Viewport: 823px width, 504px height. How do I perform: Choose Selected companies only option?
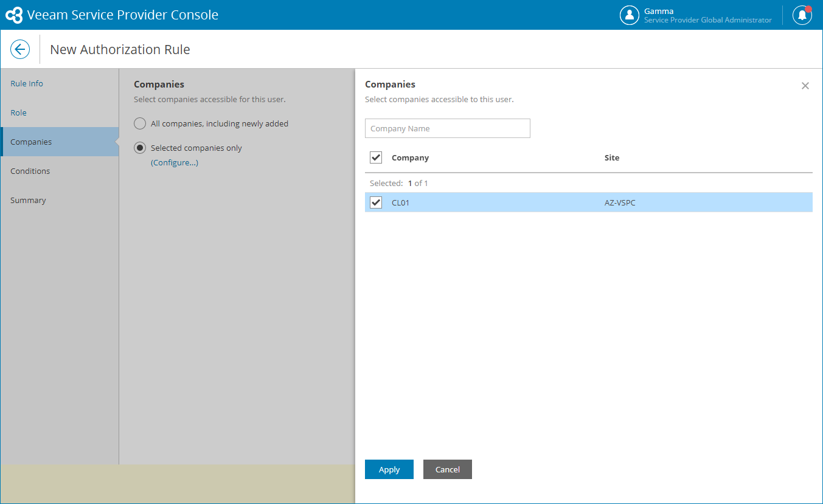(140, 148)
